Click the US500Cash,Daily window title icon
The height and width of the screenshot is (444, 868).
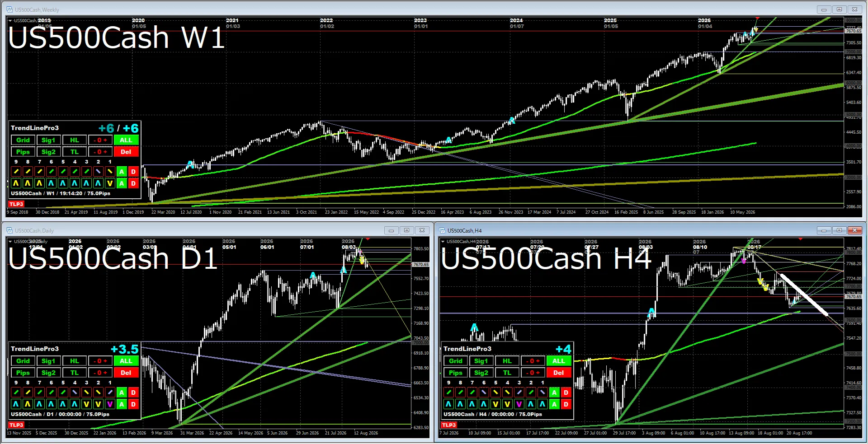point(9,230)
